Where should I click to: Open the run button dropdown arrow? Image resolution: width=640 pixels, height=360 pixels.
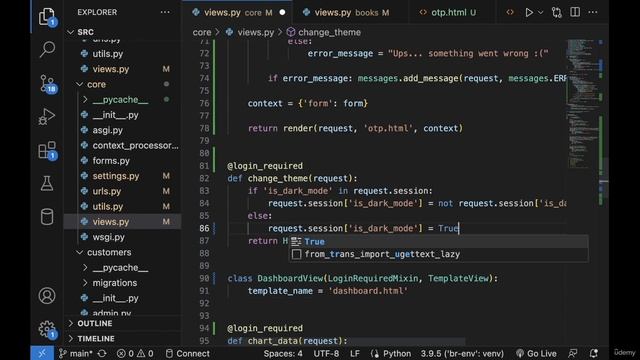(x=541, y=13)
